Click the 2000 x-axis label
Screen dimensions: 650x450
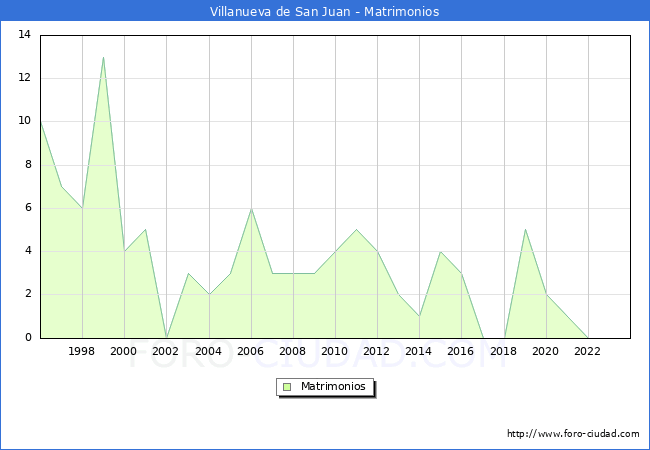click(124, 352)
